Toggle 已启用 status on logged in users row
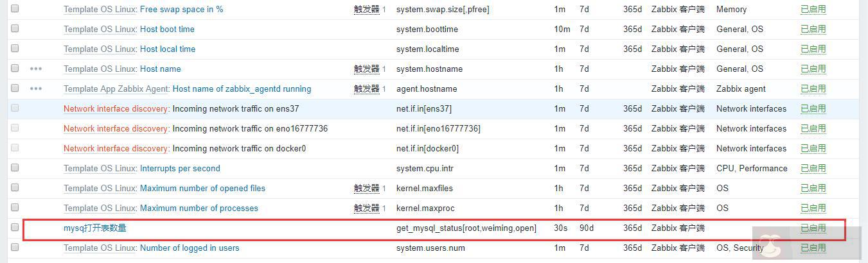The width and height of the screenshot is (868, 263). click(813, 248)
